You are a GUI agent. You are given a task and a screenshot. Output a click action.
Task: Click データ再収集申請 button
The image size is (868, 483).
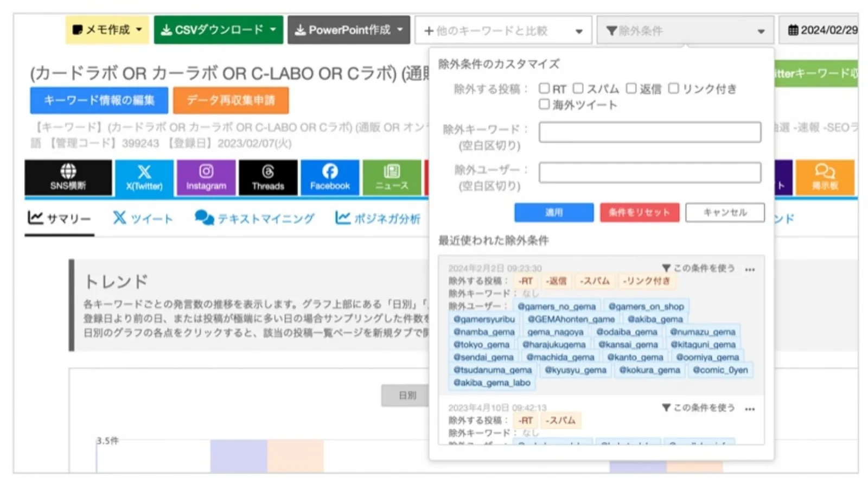(231, 100)
